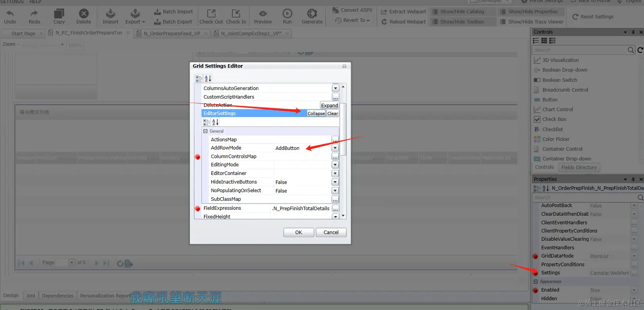
Task: Select the Check Box control
Action: [x=550, y=119]
